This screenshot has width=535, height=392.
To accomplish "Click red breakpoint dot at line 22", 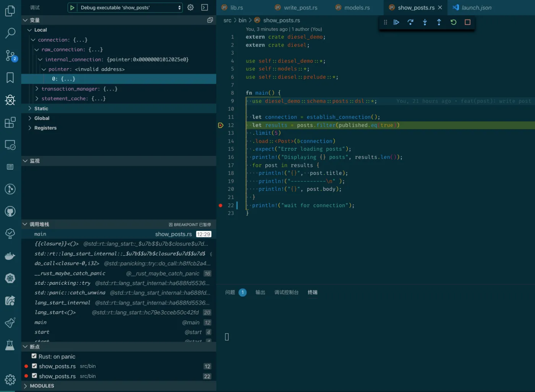I will pos(220,205).
